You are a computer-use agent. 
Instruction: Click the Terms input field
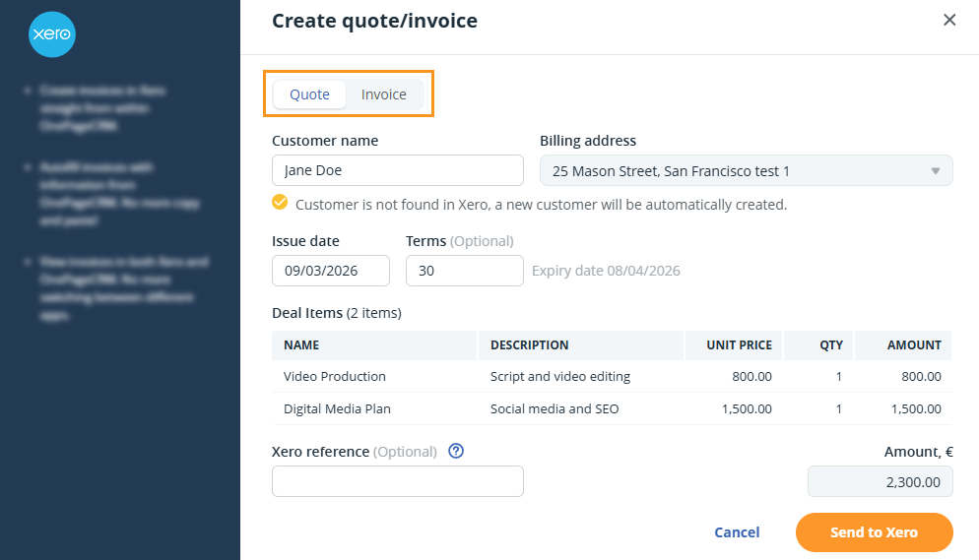point(465,271)
